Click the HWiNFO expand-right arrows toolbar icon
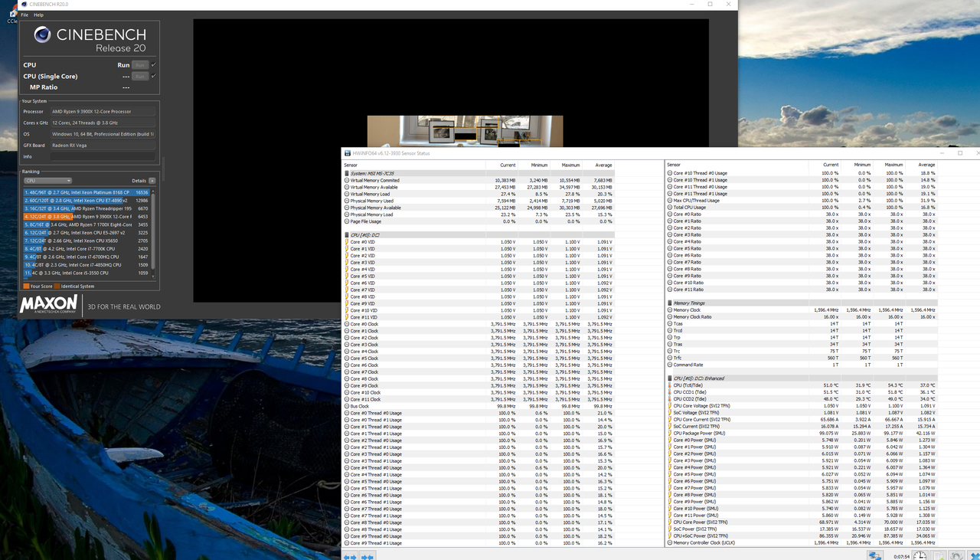 (x=367, y=556)
